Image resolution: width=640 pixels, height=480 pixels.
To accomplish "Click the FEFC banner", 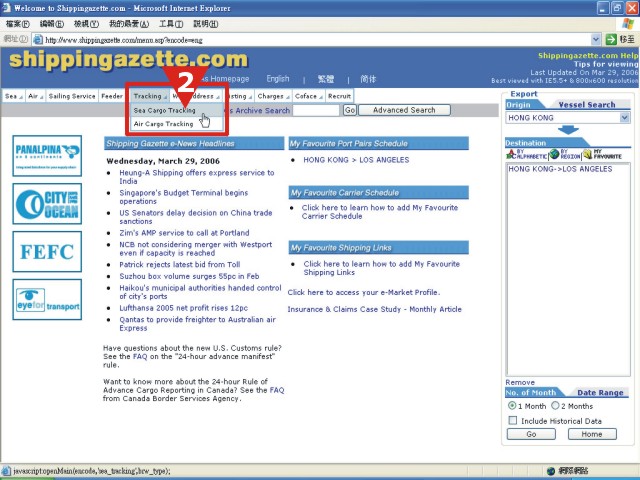I will coord(47,251).
